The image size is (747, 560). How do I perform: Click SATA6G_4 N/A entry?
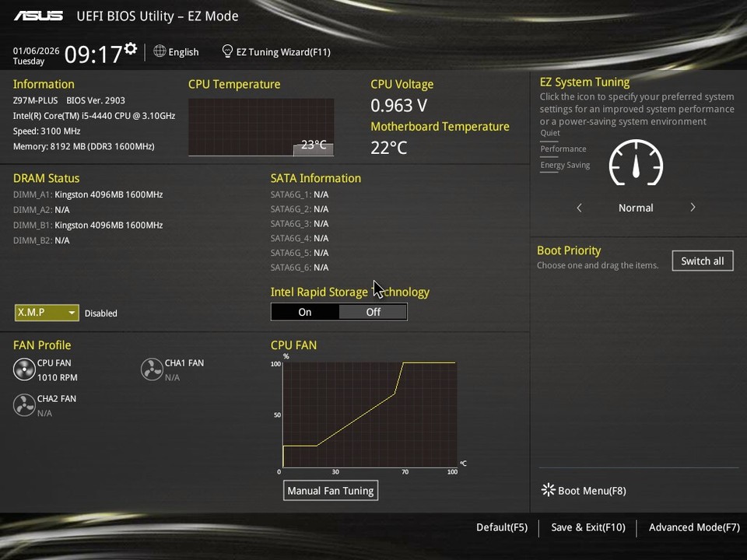pos(300,238)
